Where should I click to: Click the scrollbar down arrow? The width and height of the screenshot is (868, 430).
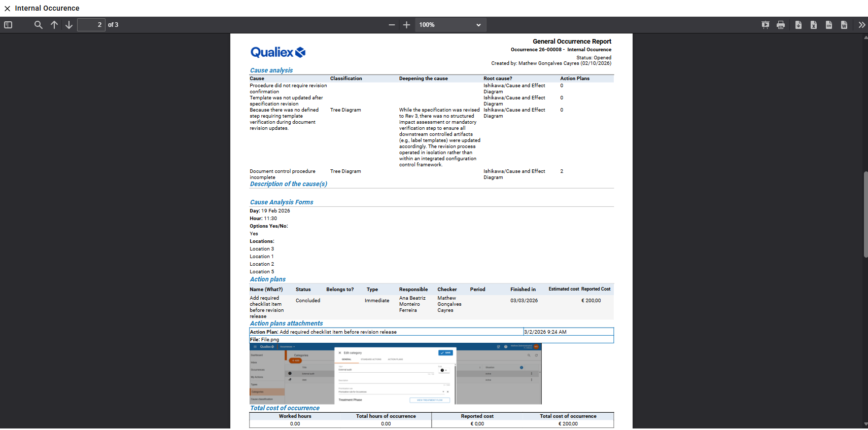865,424
